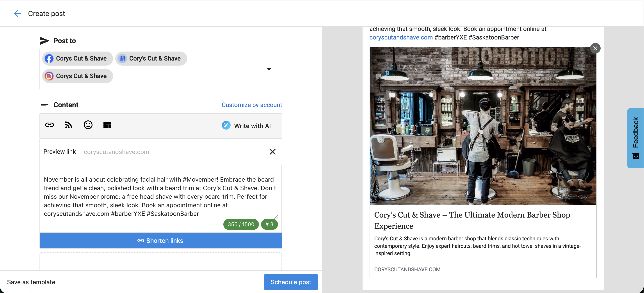Image resolution: width=644 pixels, height=293 pixels.
Task: Expand the account selection dropdown arrow
Action: (x=269, y=69)
